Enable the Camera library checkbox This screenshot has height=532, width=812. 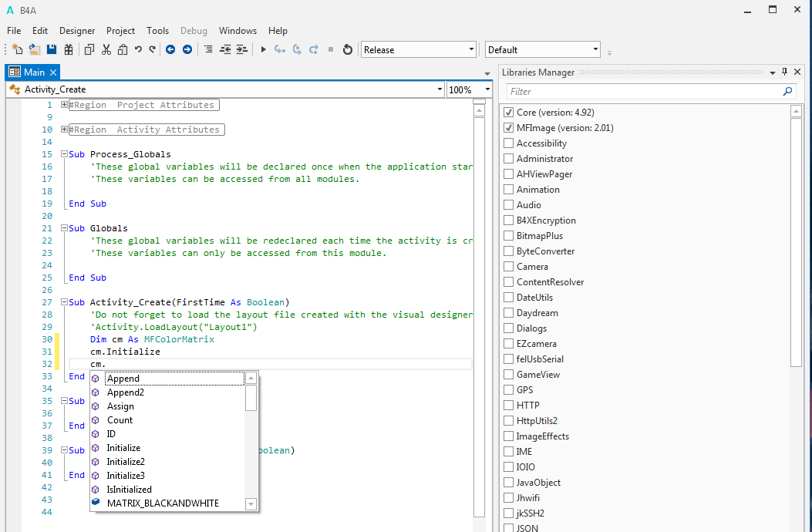[x=508, y=267]
